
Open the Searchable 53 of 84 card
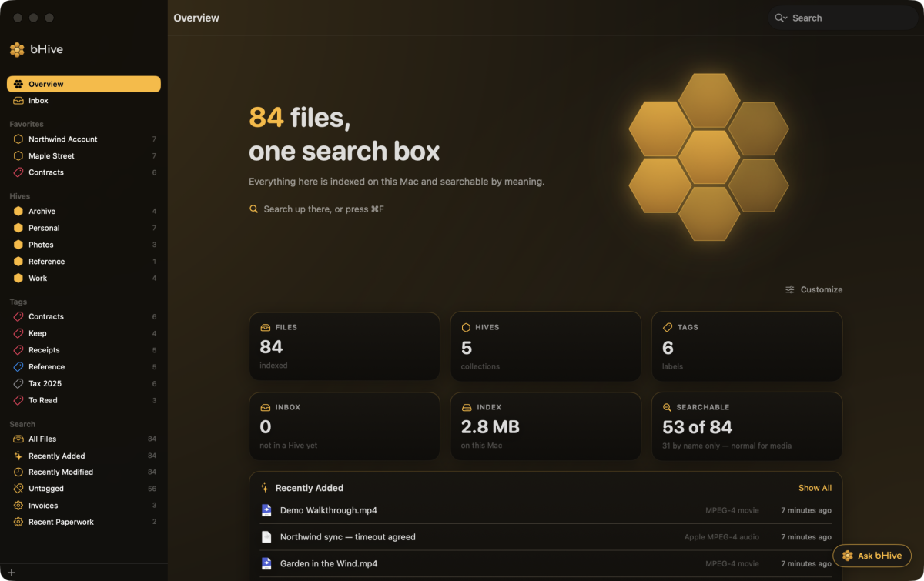[747, 426]
